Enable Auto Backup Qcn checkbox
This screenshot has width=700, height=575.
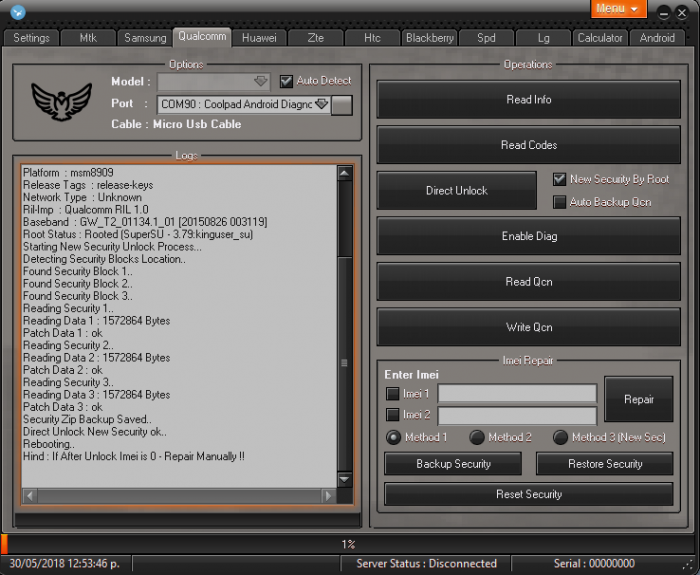click(559, 202)
